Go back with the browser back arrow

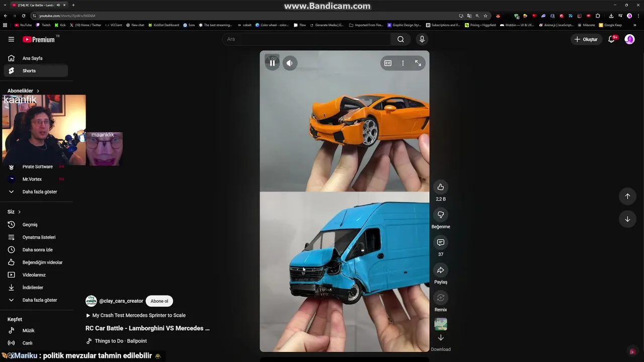coord(6,16)
